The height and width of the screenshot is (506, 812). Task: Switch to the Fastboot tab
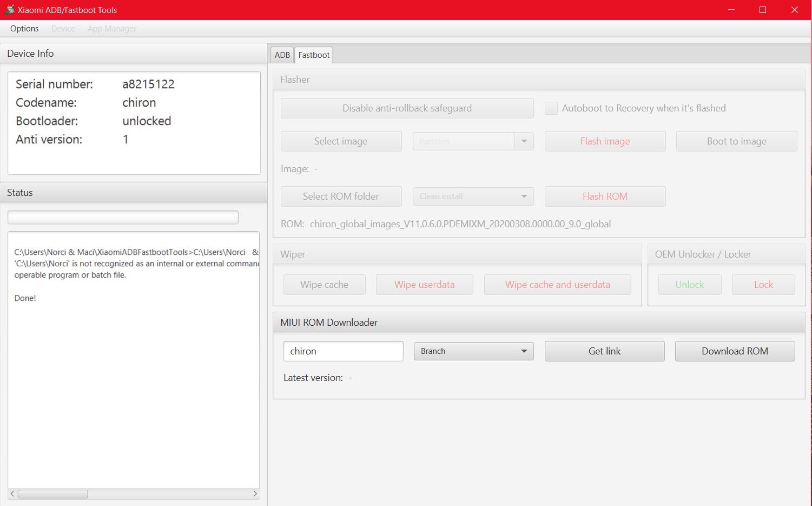[x=314, y=55]
